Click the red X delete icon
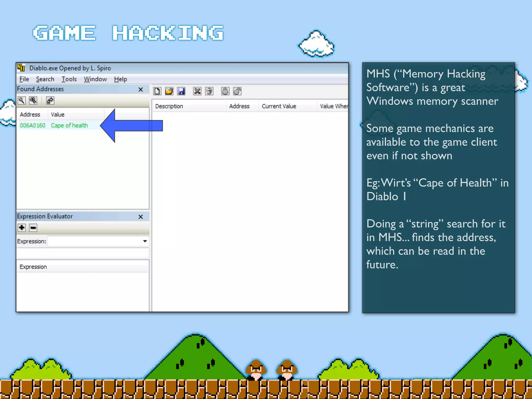 [x=197, y=91]
